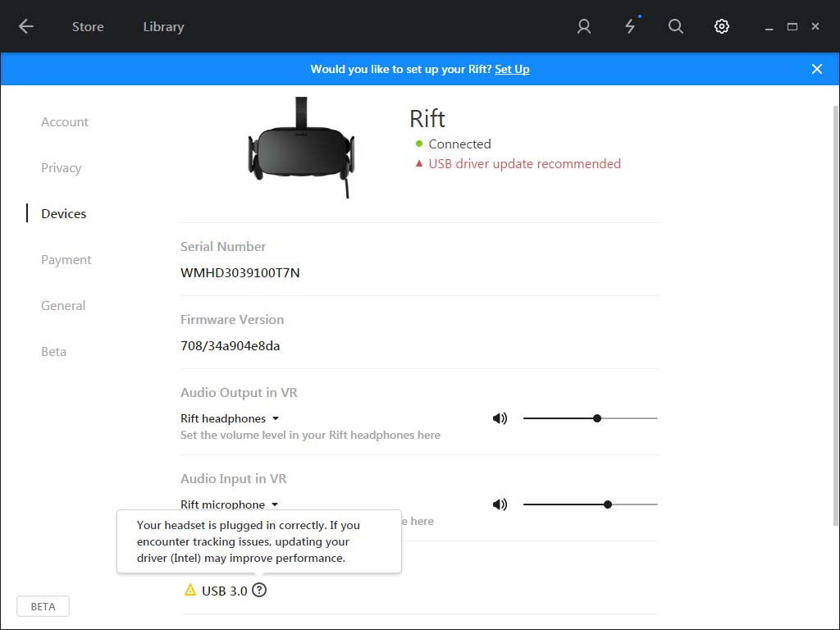This screenshot has width=840, height=630.
Task: Click the green connected status dot
Action: click(x=419, y=144)
